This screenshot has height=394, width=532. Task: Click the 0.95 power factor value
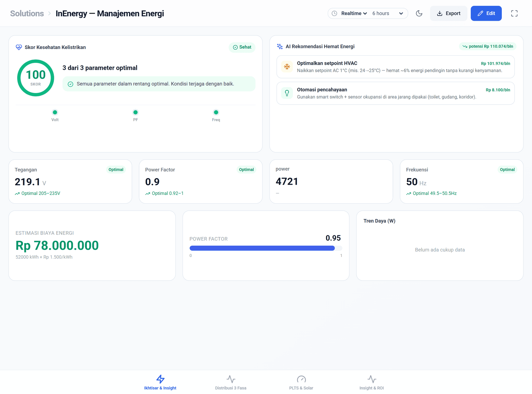tap(333, 238)
